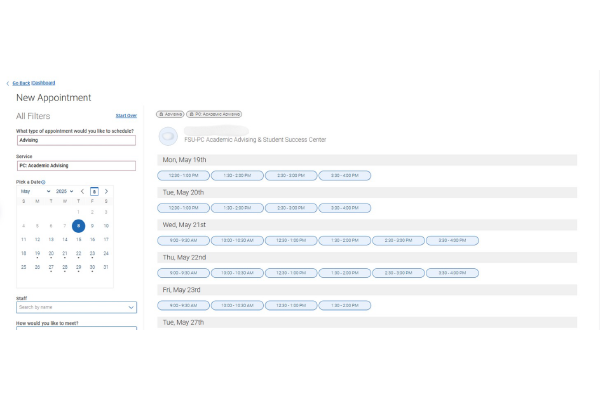Go to next month in calendar
Screen dimensions: 600x400
(106, 191)
